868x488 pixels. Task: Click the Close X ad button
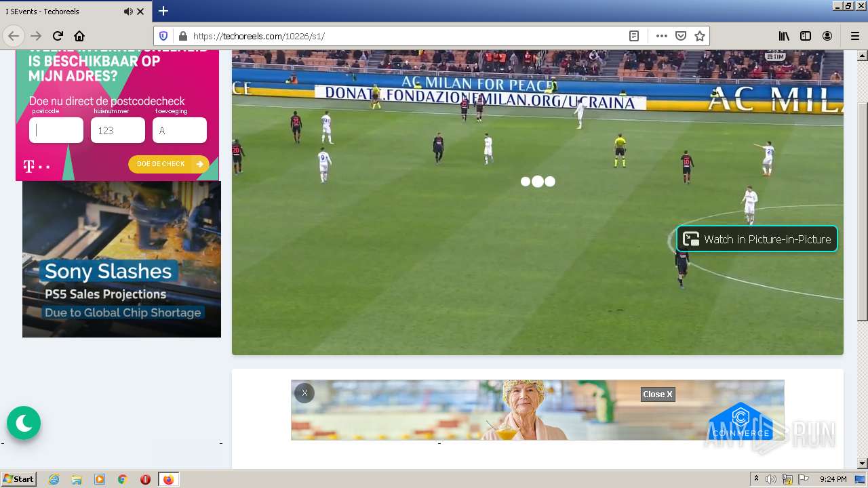658,394
